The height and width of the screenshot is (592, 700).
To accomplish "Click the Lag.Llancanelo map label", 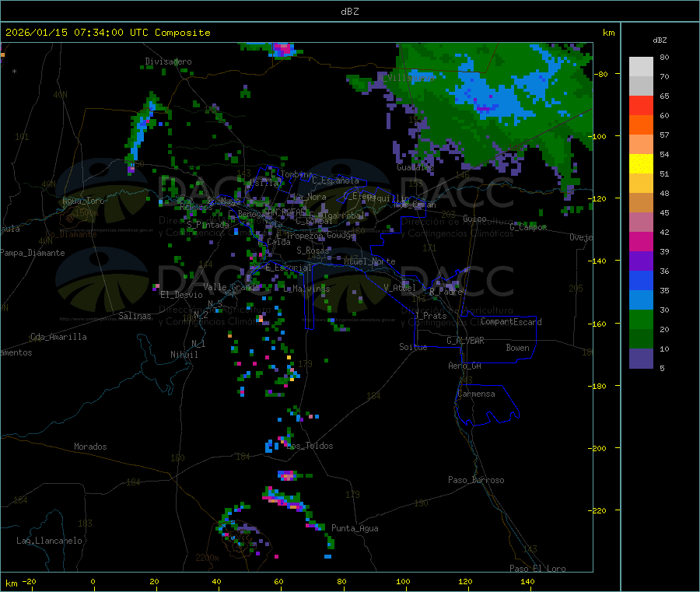I will point(50,541).
